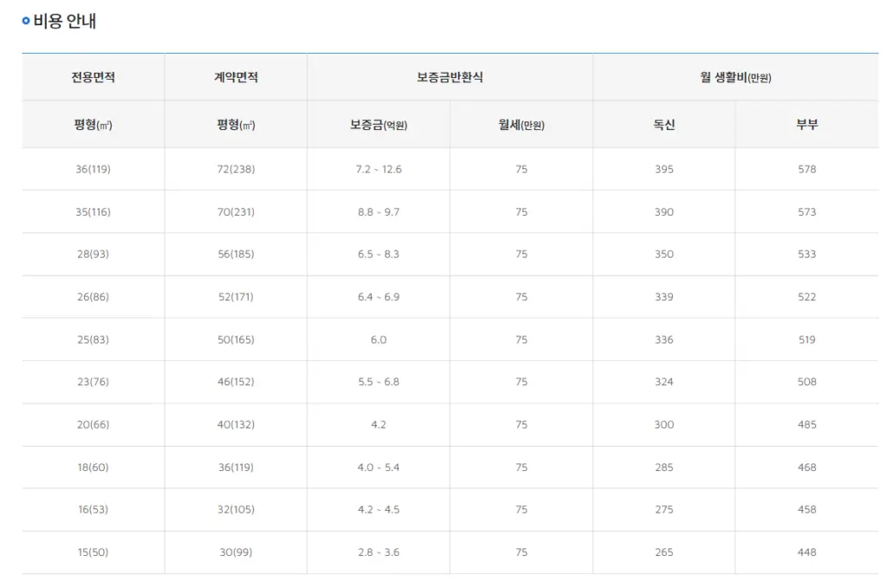Click the 전용면적 column header
The width and height of the screenshot is (887, 588).
[x=94, y=77]
